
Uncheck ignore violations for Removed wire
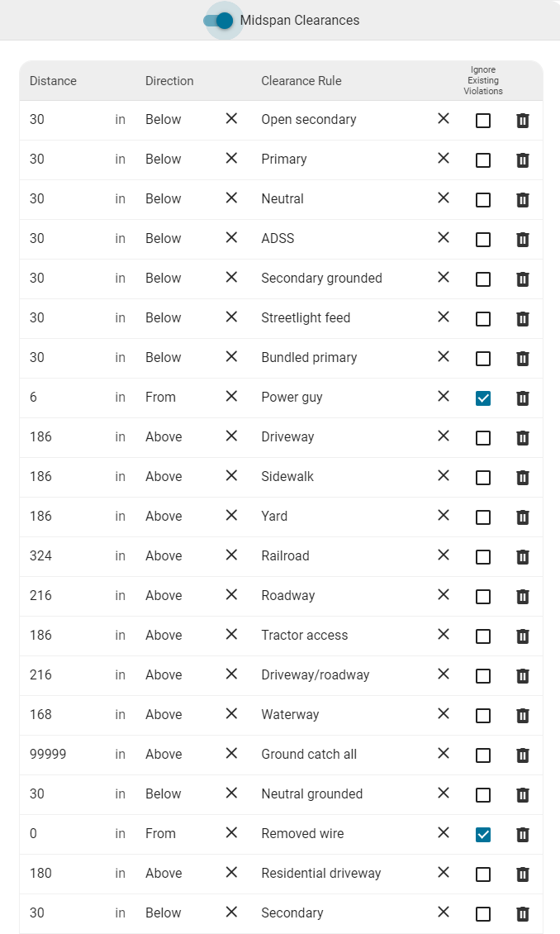pos(483,835)
